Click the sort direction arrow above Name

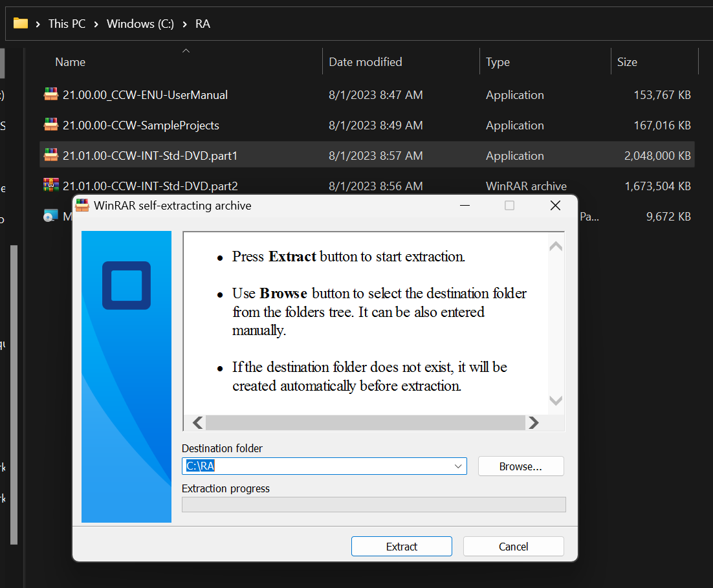pyautogui.click(x=186, y=50)
